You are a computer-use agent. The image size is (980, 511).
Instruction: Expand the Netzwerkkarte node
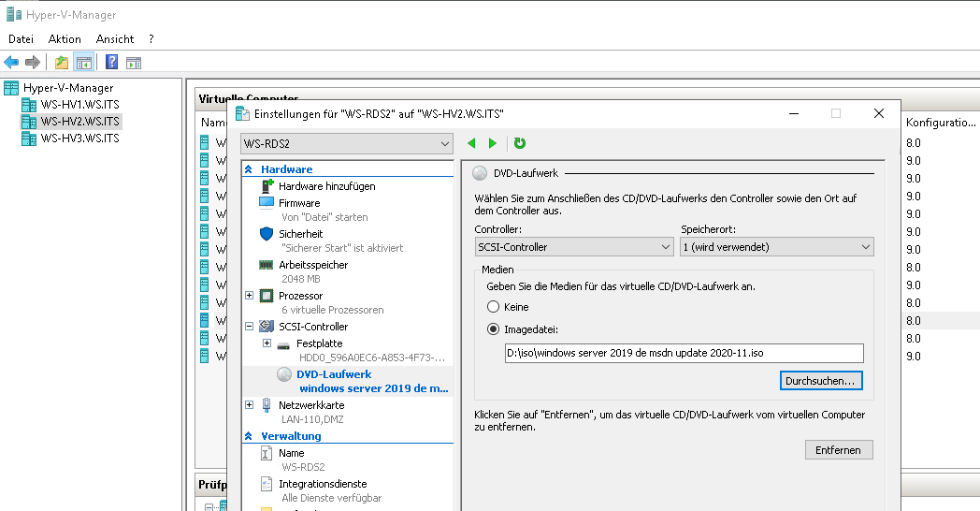pos(249,404)
